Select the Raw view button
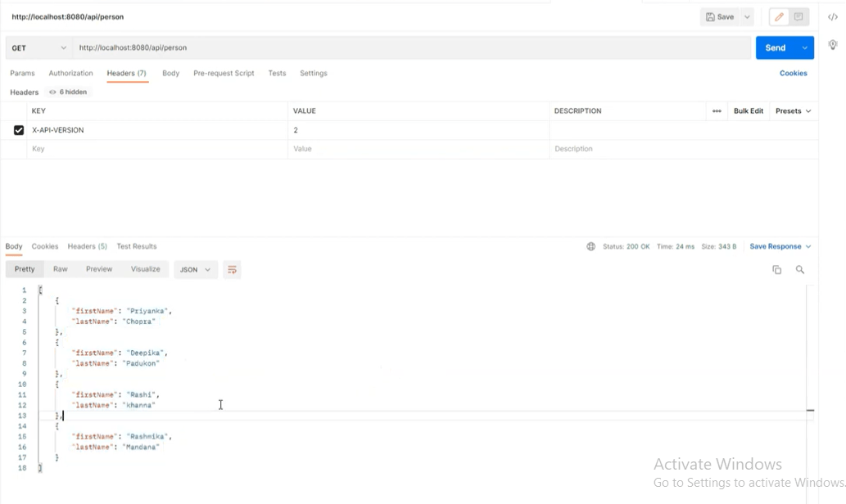The width and height of the screenshot is (846, 504). coord(61,269)
